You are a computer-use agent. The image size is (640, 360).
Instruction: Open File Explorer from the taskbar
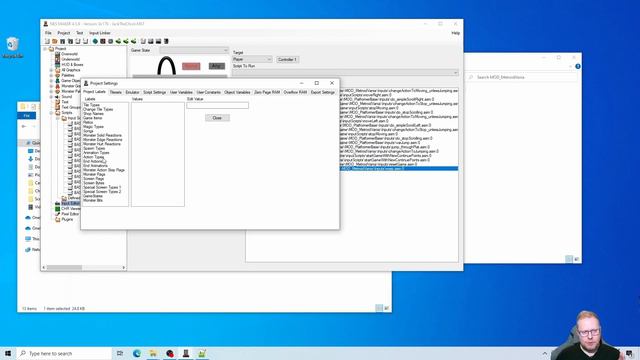click(153, 353)
